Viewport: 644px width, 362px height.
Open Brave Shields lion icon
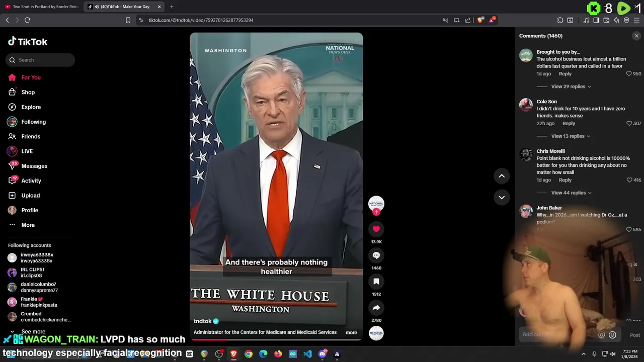click(x=480, y=20)
